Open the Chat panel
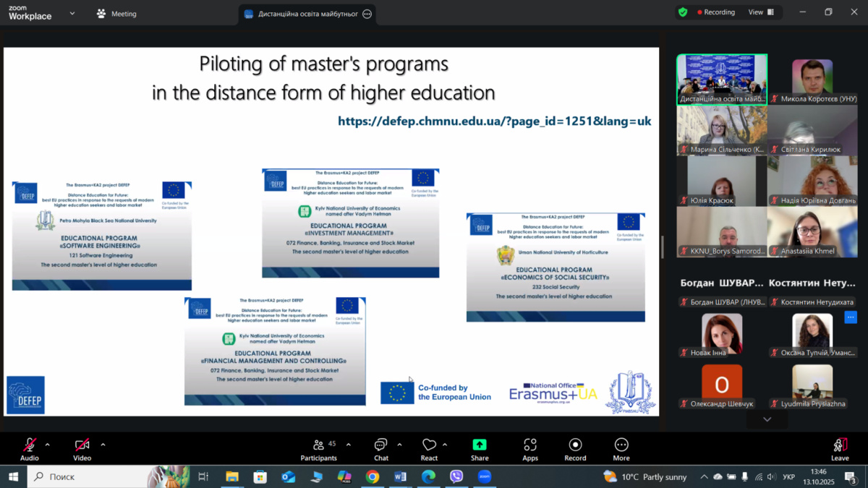Viewport: 868px width, 488px height. 381,448
